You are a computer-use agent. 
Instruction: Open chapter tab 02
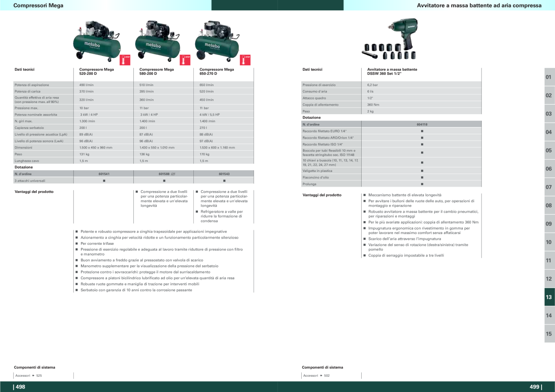point(549,95)
